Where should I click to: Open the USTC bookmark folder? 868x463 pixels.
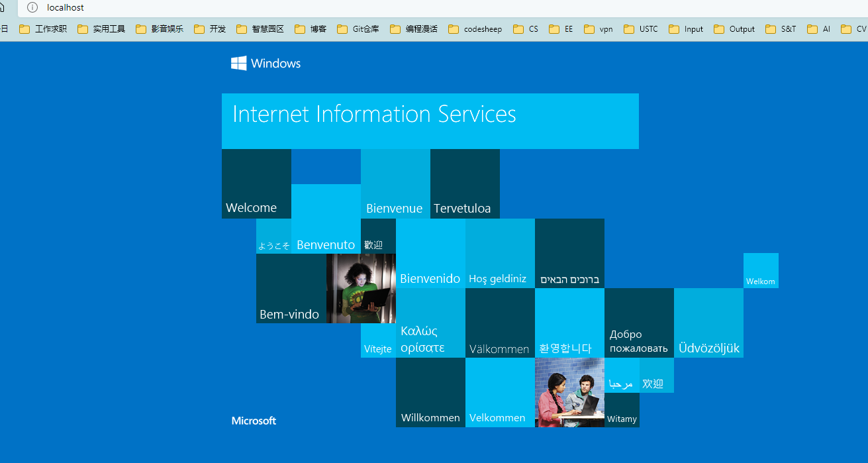click(641, 29)
